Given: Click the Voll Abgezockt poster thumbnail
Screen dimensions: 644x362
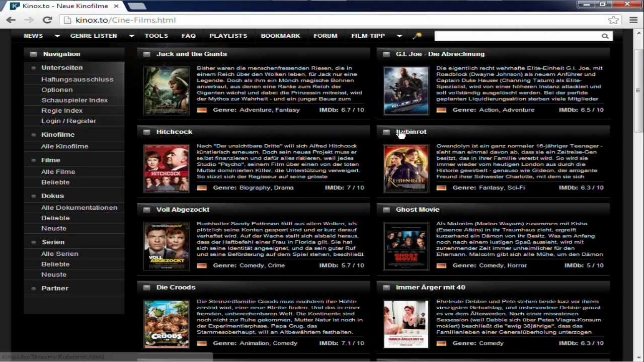Looking at the screenshot, I should [x=167, y=246].
